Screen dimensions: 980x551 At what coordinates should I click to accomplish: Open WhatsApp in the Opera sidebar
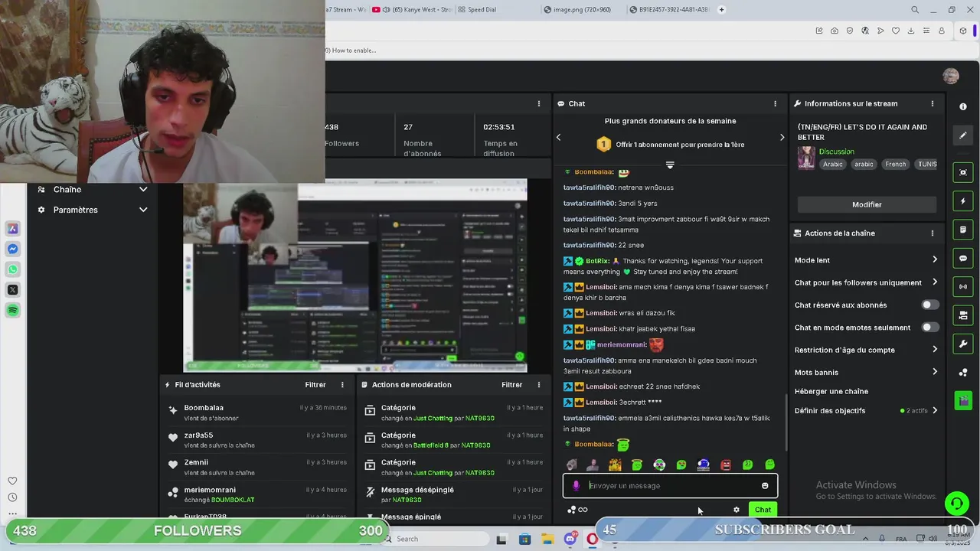pos(13,269)
